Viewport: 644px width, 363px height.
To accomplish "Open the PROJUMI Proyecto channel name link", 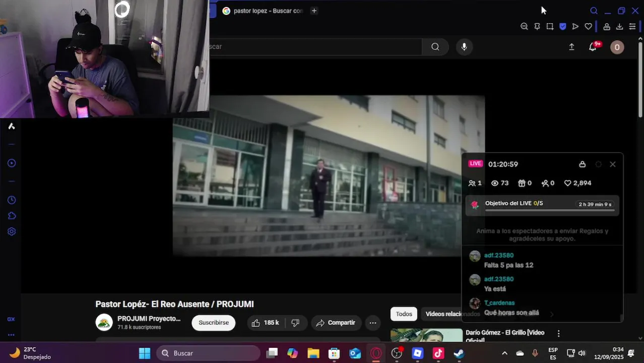I will 149,319.
